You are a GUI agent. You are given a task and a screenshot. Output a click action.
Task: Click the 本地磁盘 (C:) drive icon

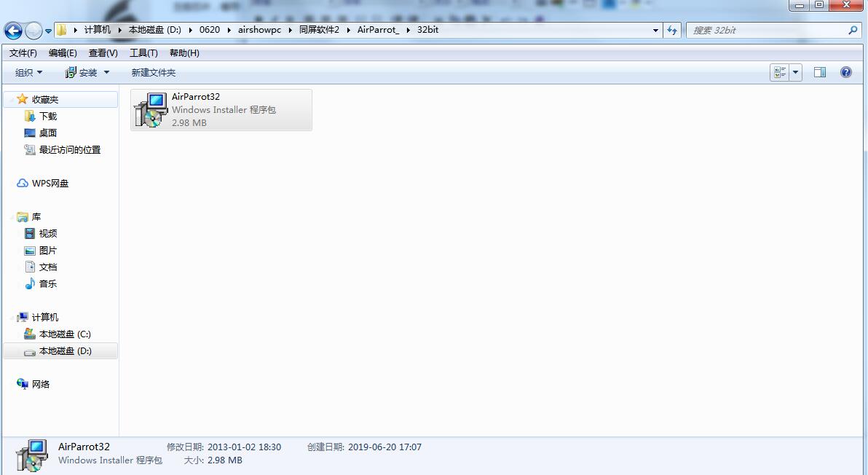(30, 334)
